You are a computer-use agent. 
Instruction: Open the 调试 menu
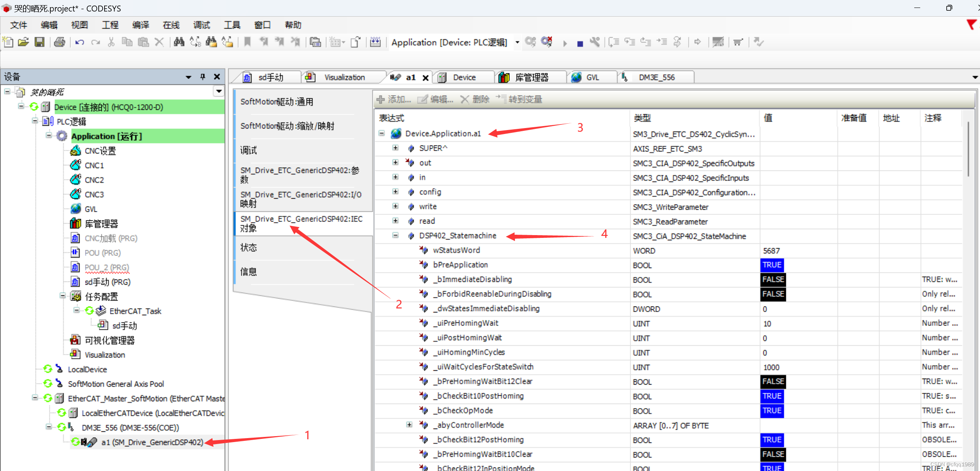click(201, 25)
